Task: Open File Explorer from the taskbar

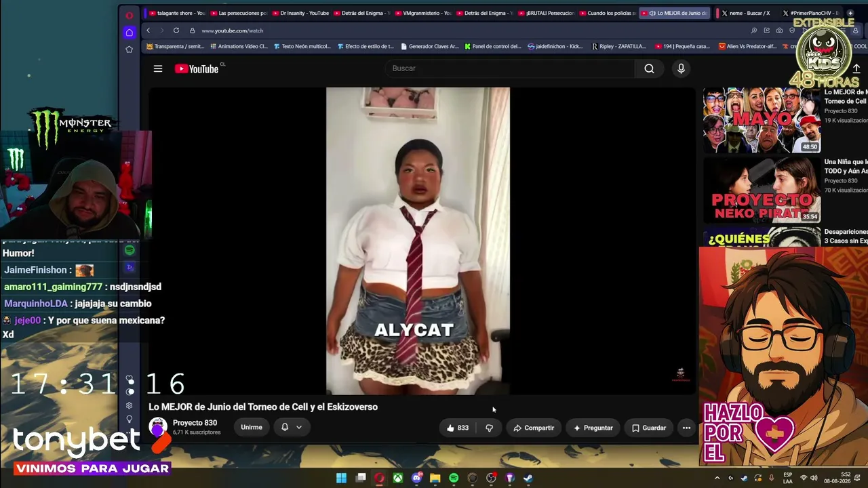Action: pos(435,478)
